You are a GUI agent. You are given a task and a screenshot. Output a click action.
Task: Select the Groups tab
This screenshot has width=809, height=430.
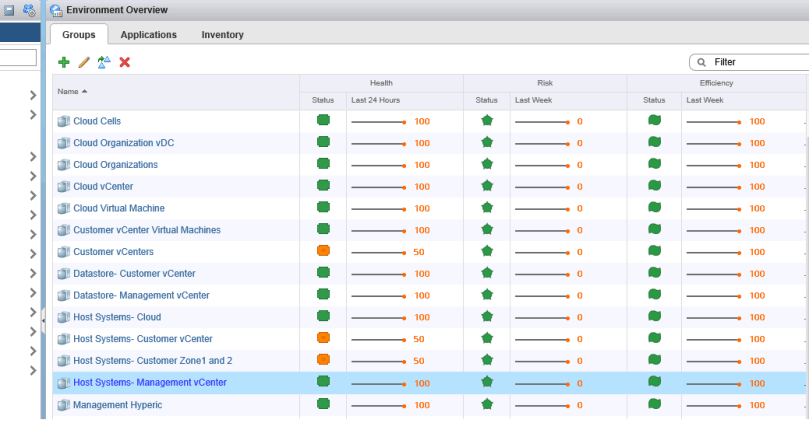point(79,35)
